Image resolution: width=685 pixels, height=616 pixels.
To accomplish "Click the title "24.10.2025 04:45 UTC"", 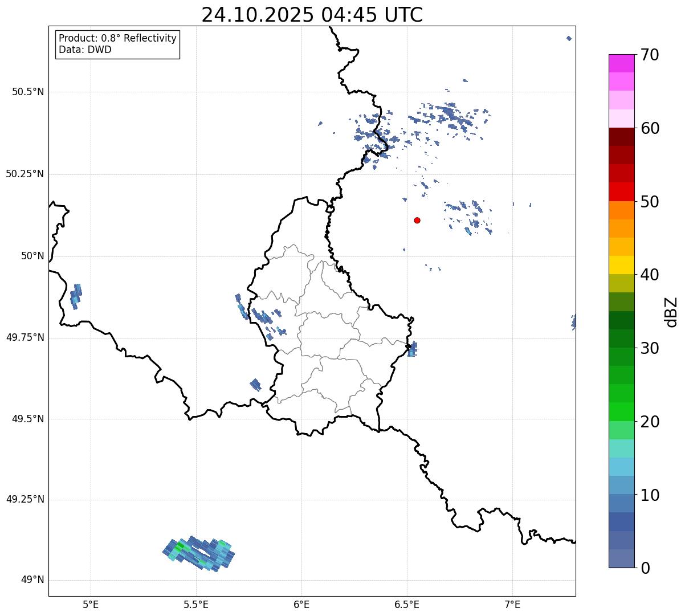I will [312, 15].
